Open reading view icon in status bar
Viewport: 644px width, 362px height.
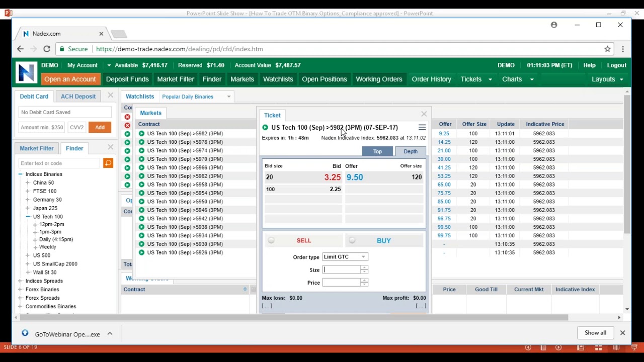[616, 347]
